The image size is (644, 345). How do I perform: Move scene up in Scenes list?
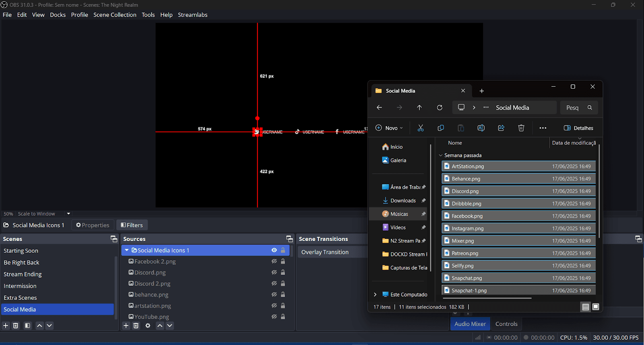click(39, 326)
